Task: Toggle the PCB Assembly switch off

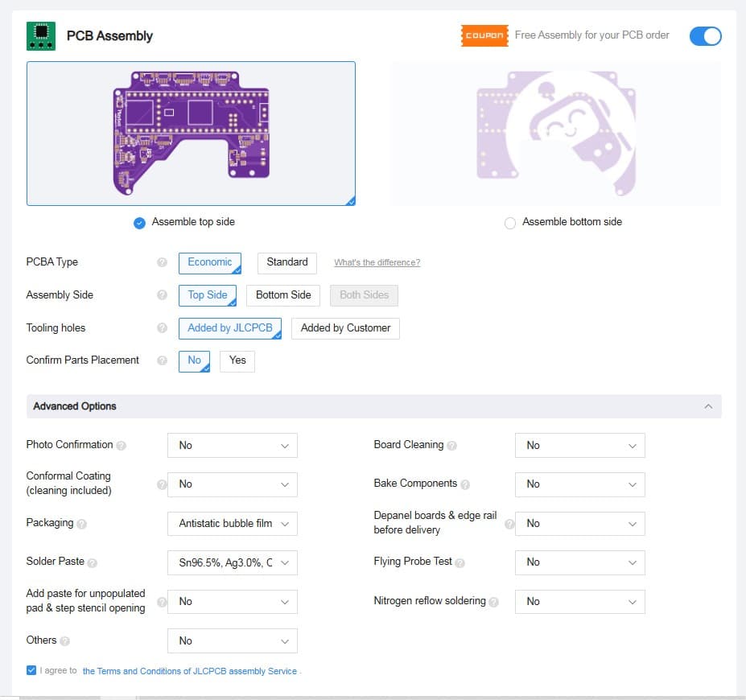Action: pos(705,36)
